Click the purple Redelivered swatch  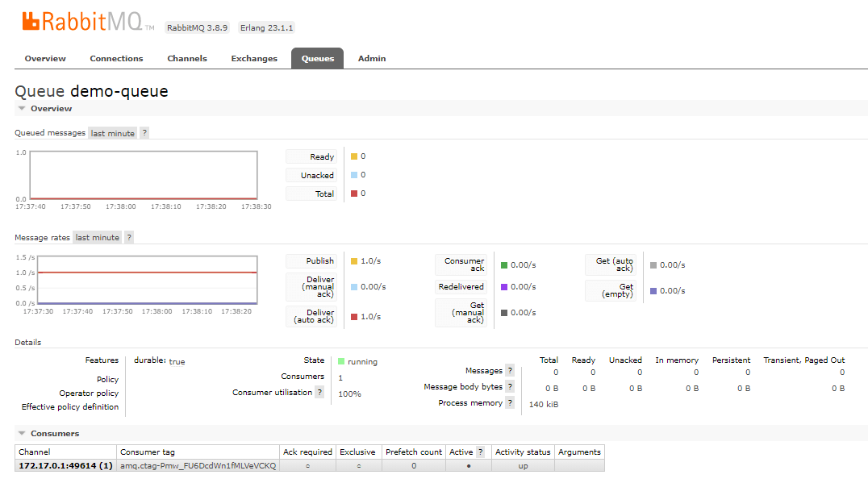pos(504,287)
